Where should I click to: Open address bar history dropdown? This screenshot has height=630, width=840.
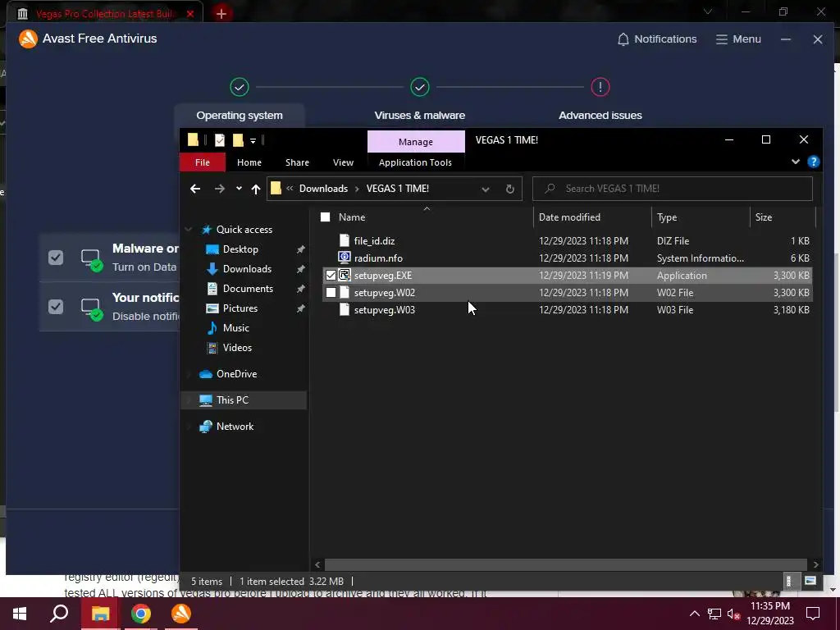point(486,189)
